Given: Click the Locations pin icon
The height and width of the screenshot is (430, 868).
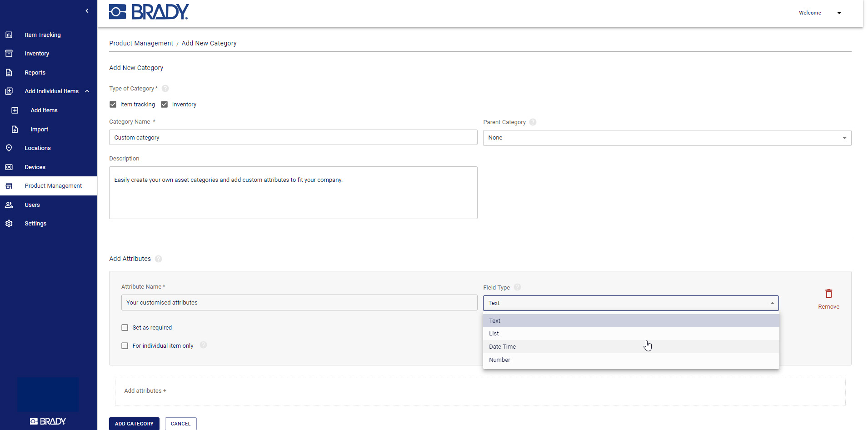Looking at the screenshot, I should pyautogui.click(x=9, y=148).
